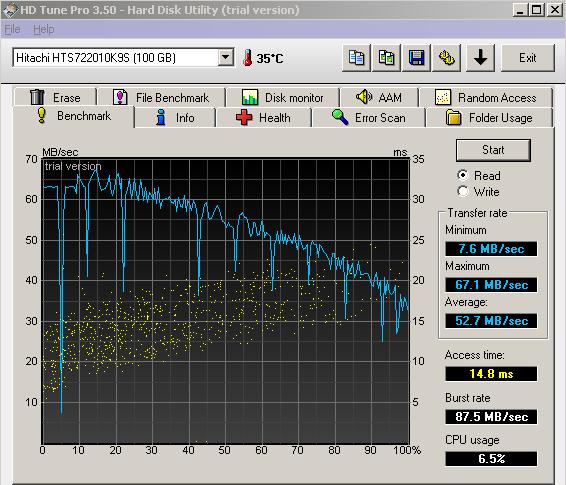The width and height of the screenshot is (566, 485).
Task: Switch to the File Benchmark tab
Action: 161,97
